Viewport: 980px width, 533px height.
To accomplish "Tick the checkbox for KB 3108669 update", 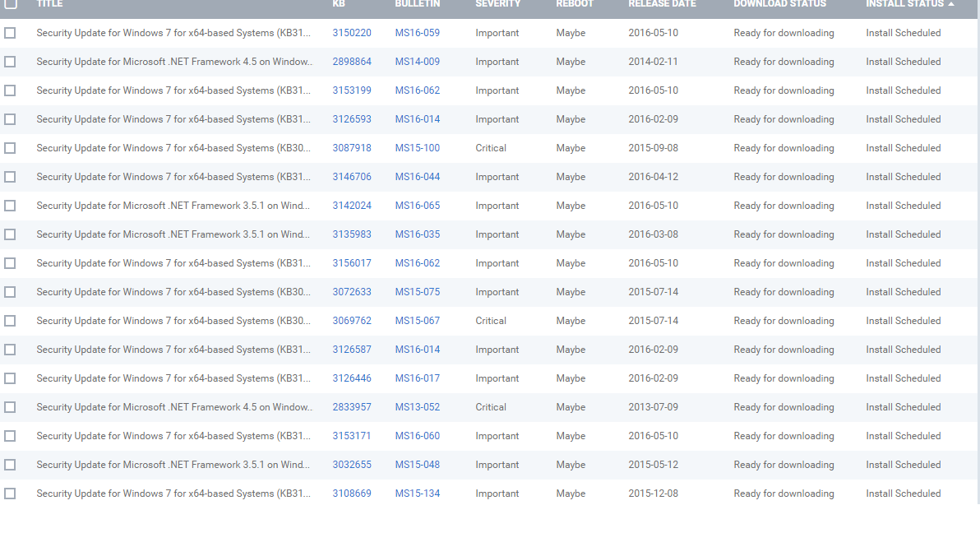I will pos(10,494).
